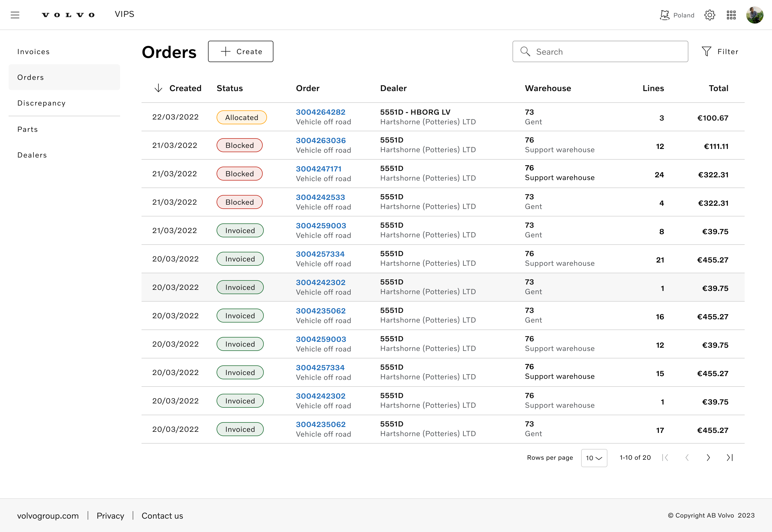Go to the next page of orders
Viewport: 772px width, 532px height.
708,458
